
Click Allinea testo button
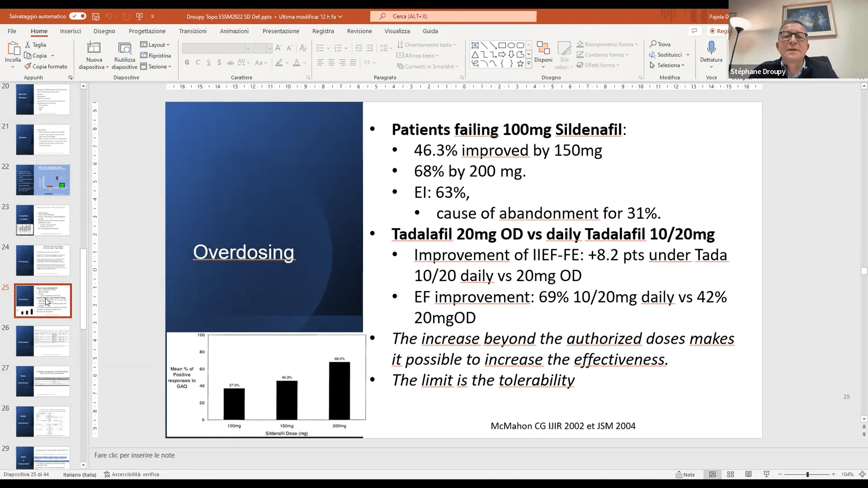point(418,56)
